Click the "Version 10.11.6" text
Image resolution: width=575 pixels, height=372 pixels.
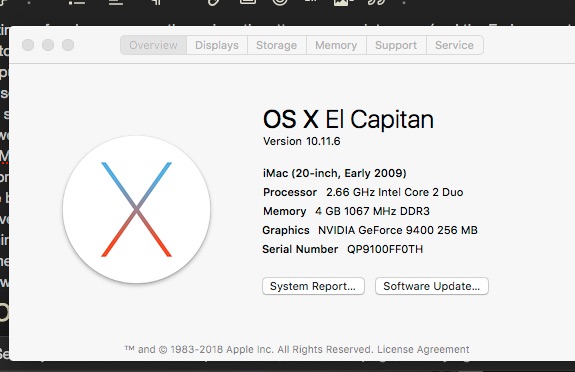coord(301,141)
